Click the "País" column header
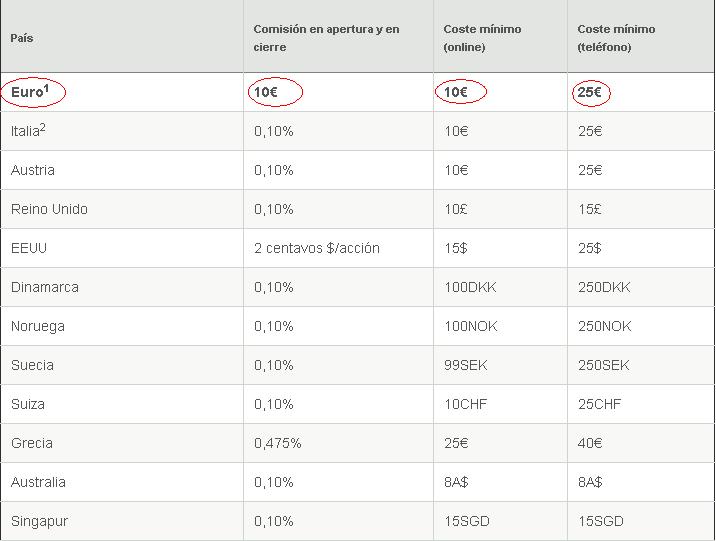 [x=22, y=38]
